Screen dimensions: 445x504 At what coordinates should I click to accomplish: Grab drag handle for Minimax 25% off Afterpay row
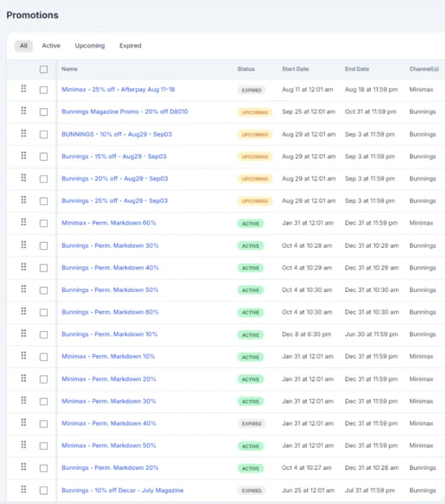click(x=24, y=88)
